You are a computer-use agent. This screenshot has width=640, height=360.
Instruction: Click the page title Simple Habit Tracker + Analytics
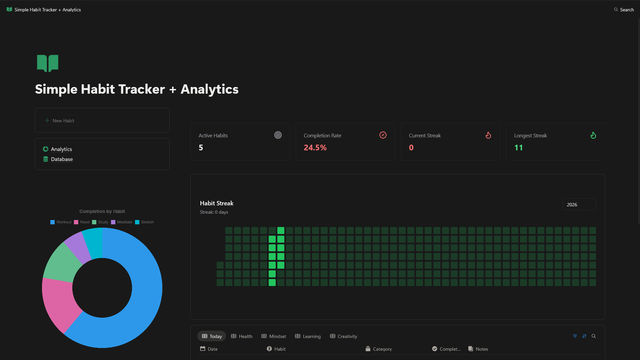click(137, 89)
